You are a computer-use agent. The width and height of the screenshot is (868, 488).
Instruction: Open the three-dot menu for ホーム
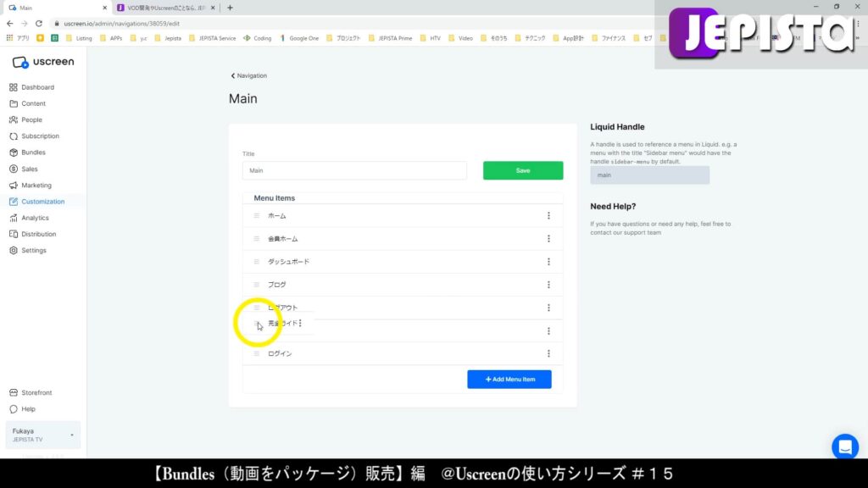[x=548, y=216]
